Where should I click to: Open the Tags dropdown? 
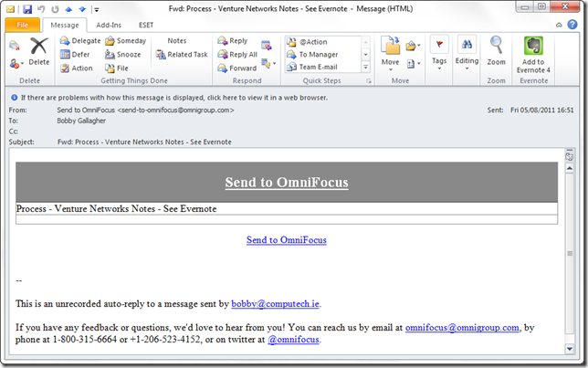[x=439, y=53]
